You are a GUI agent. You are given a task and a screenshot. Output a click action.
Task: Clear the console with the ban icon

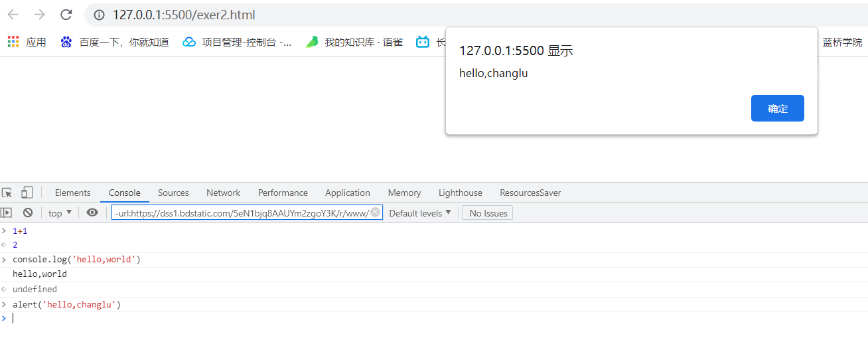pyautogui.click(x=28, y=213)
